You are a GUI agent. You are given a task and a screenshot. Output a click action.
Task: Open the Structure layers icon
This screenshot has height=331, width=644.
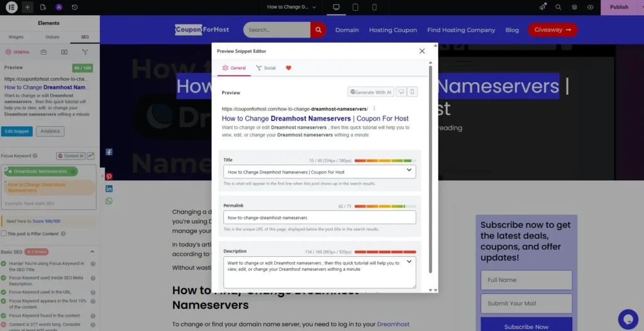[x=574, y=7]
